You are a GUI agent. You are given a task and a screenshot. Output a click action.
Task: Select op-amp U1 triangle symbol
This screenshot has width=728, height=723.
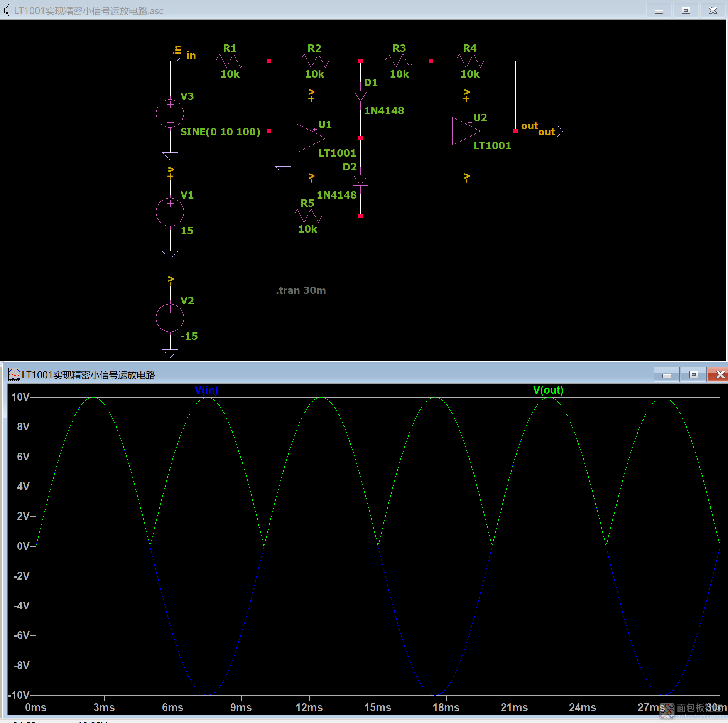click(311, 138)
